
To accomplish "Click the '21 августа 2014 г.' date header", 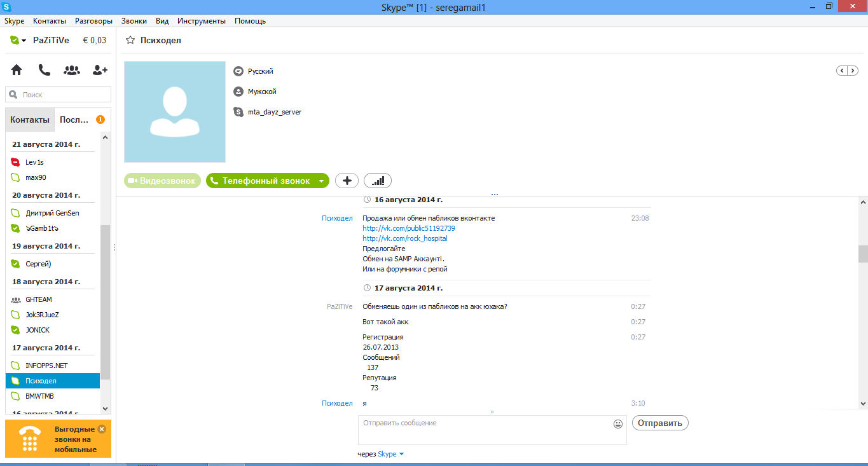I will click(x=46, y=144).
